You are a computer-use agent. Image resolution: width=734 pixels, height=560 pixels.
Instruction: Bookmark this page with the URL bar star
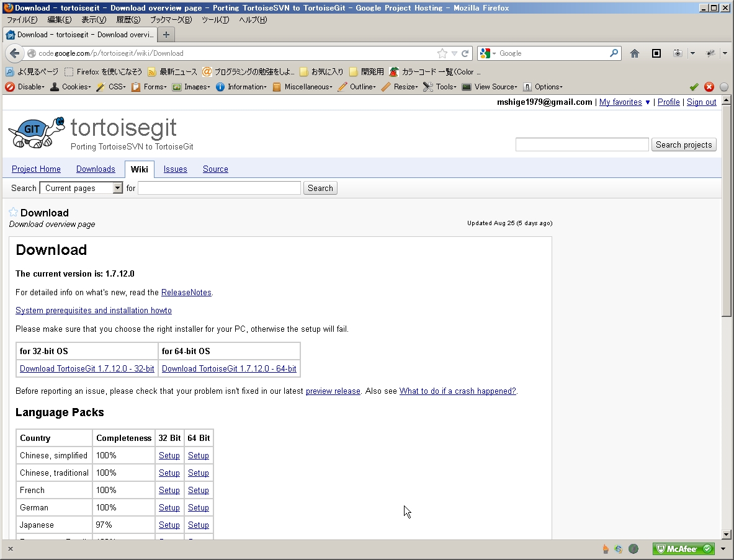tap(442, 53)
